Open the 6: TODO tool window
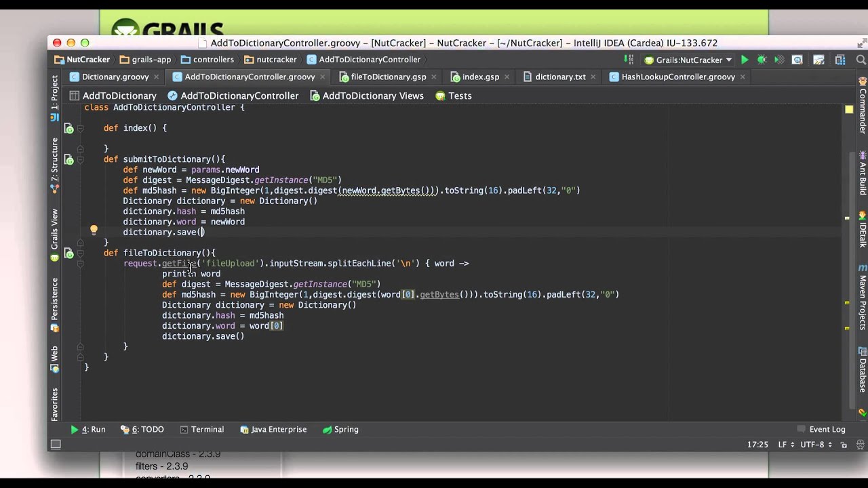 tap(142, 430)
